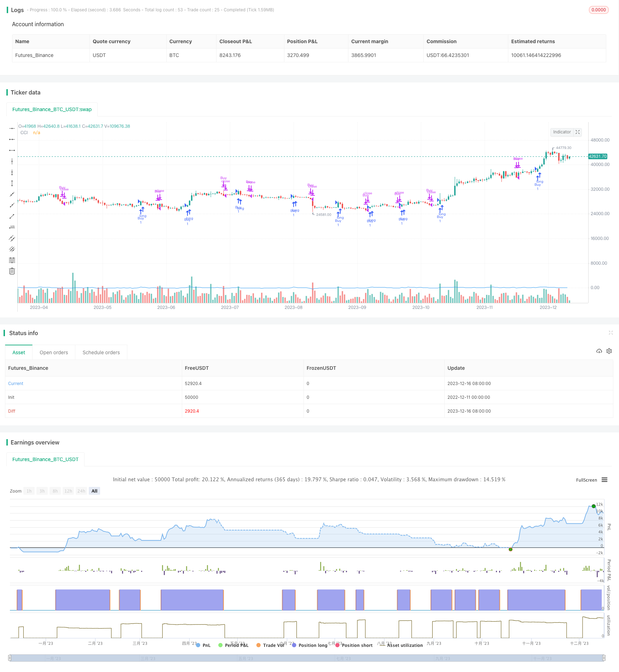Viewport: 619px width, 672px height.
Task: Click the Current margin value 3865.9901
Action: [364, 55]
